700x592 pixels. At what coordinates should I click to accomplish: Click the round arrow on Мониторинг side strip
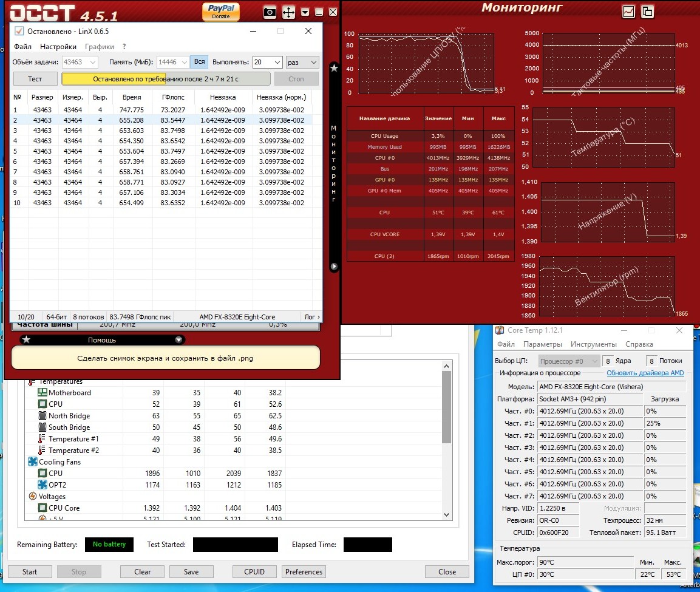pyautogui.click(x=334, y=267)
